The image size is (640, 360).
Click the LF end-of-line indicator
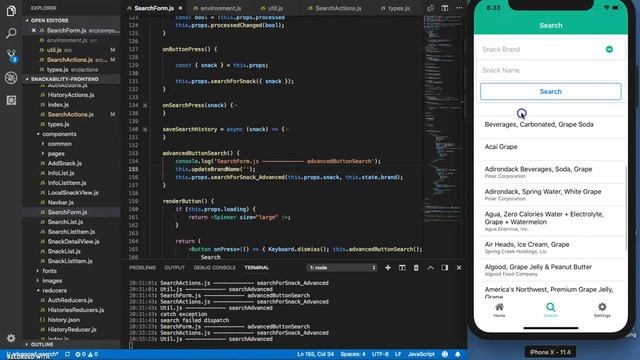pyautogui.click(x=398, y=354)
